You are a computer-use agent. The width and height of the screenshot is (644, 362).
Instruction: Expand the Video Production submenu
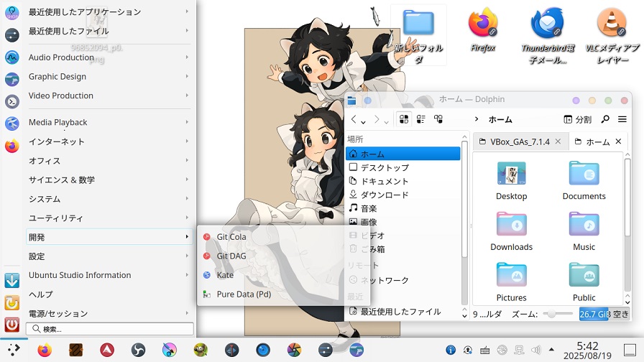pyautogui.click(x=109, y=96)
